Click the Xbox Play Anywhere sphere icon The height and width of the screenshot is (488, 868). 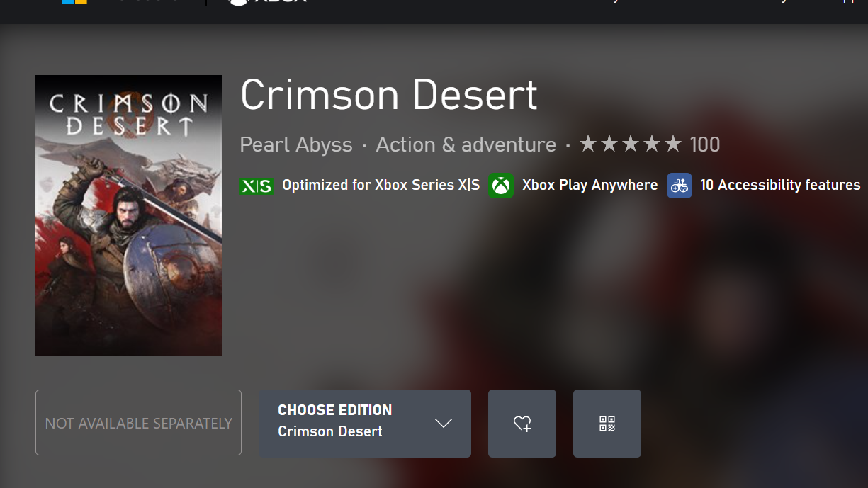coord(502,186)
